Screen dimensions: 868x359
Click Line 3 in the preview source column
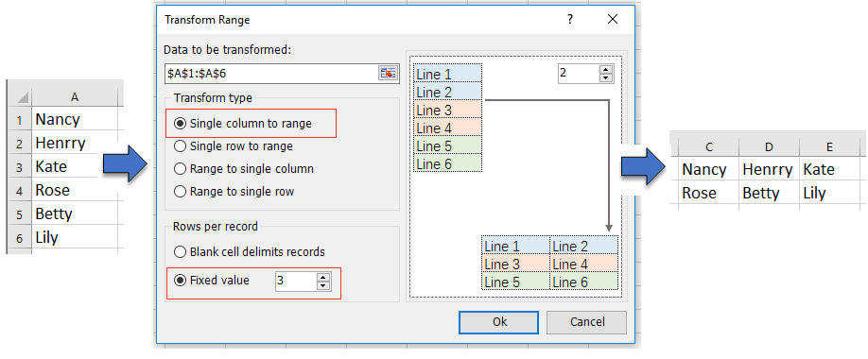pos(448,111)
